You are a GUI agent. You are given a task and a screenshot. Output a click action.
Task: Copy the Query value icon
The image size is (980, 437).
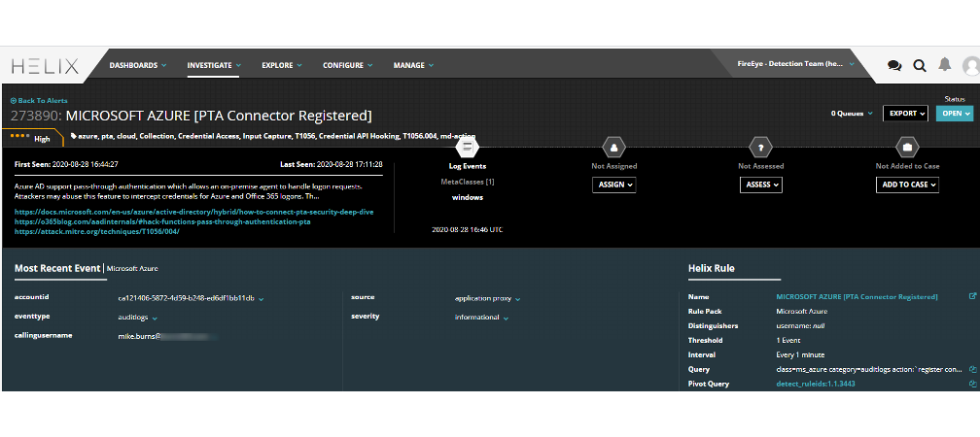972,370
